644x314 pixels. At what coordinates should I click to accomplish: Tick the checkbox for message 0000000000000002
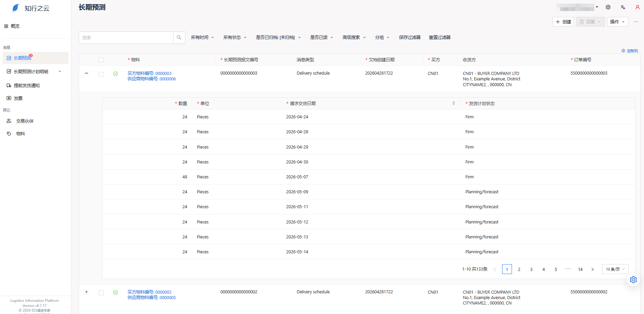click(101, 293)
